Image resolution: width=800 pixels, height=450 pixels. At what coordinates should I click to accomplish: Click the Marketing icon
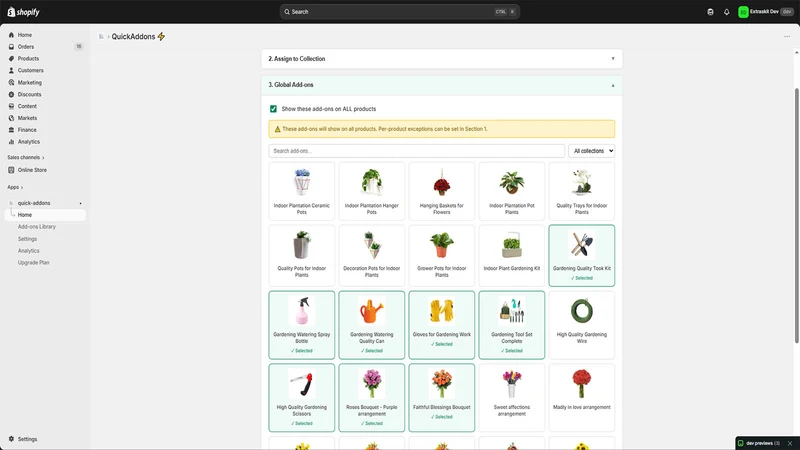(11, 83)
